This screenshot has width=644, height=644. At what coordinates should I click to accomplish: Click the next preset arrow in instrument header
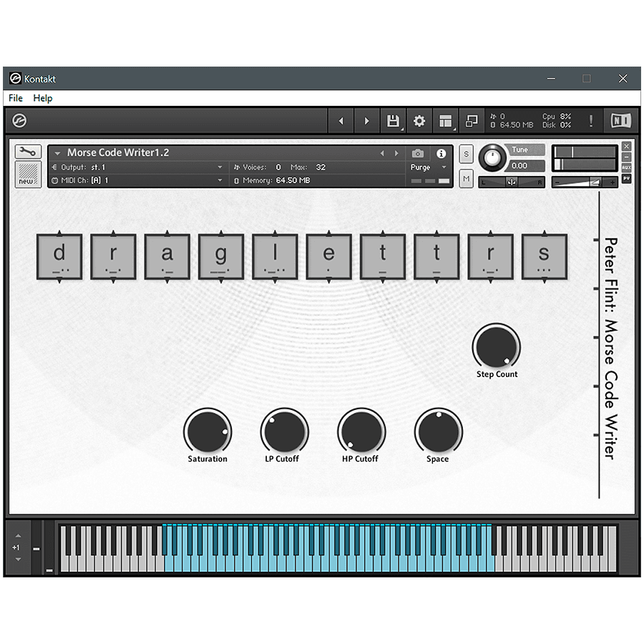point(396,153)
